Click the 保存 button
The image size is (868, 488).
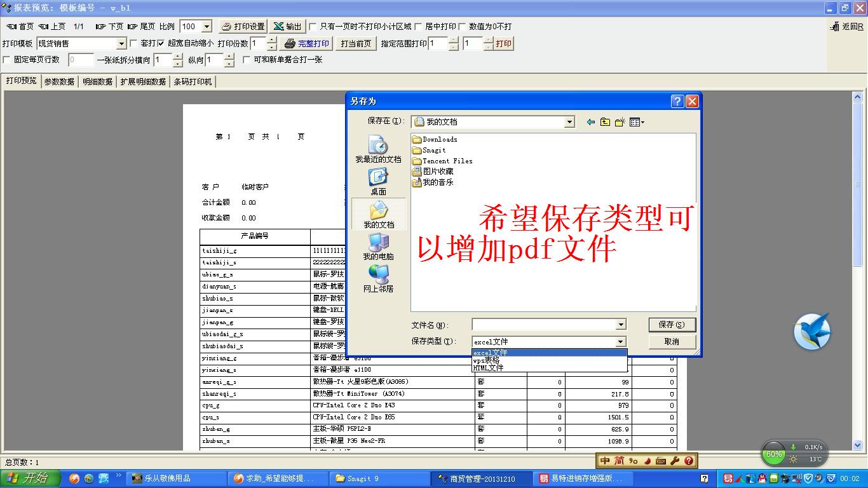click(x=672, y=325)
